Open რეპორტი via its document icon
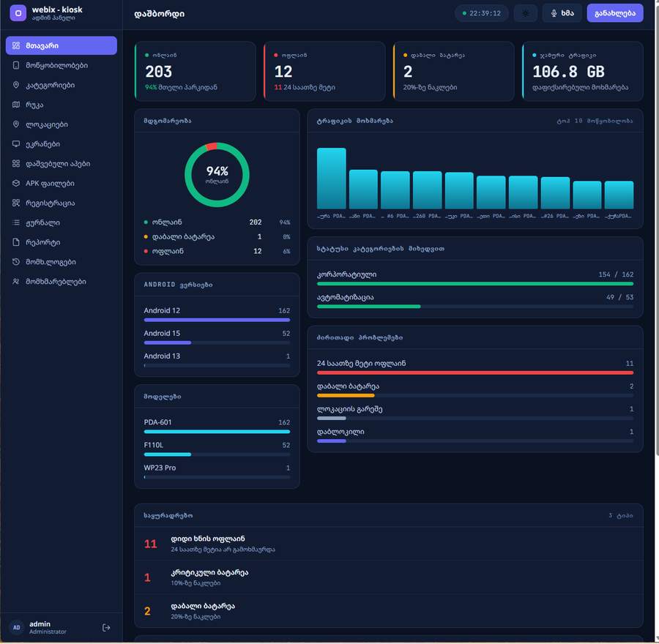Image resolution: width=659 pixels, height=644 pixels. click(x=16, y=242)
